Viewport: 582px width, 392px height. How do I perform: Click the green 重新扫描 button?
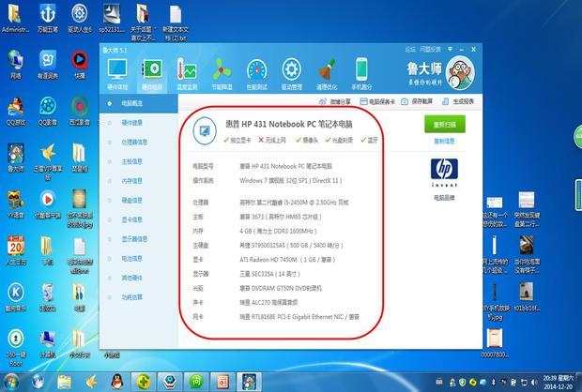(x=445, y=124)
